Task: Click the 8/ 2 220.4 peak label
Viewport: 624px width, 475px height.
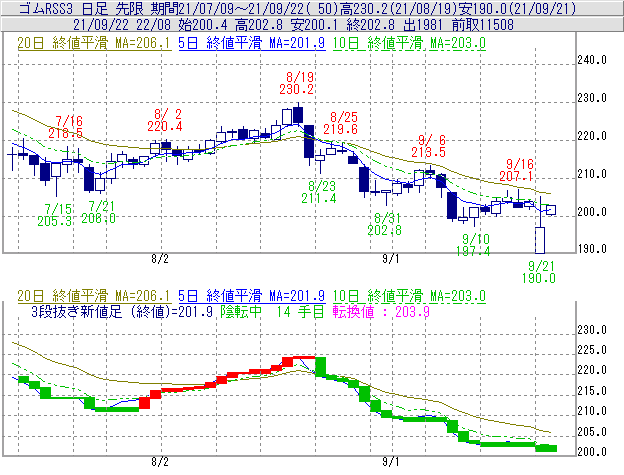Action: click(x=165, y=121)
